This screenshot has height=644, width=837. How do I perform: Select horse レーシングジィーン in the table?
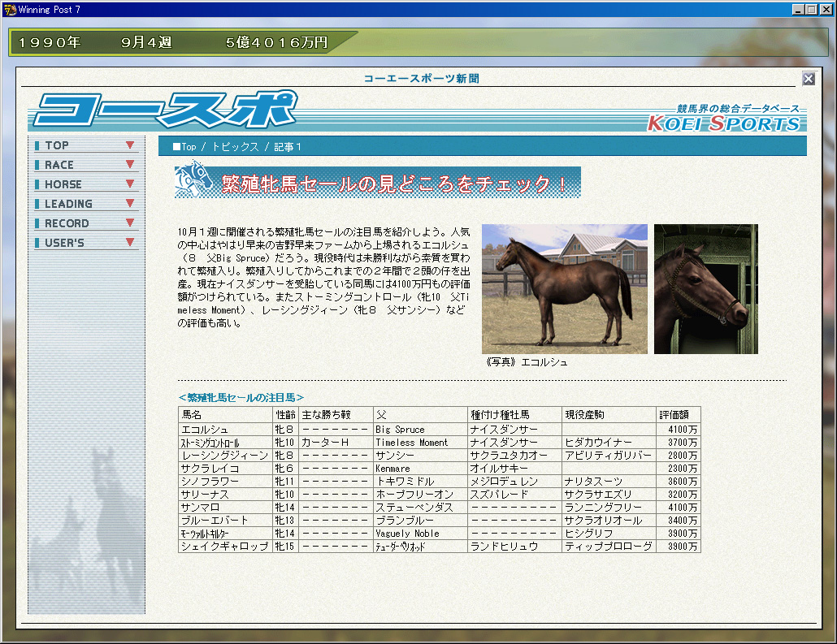[224, 456]
